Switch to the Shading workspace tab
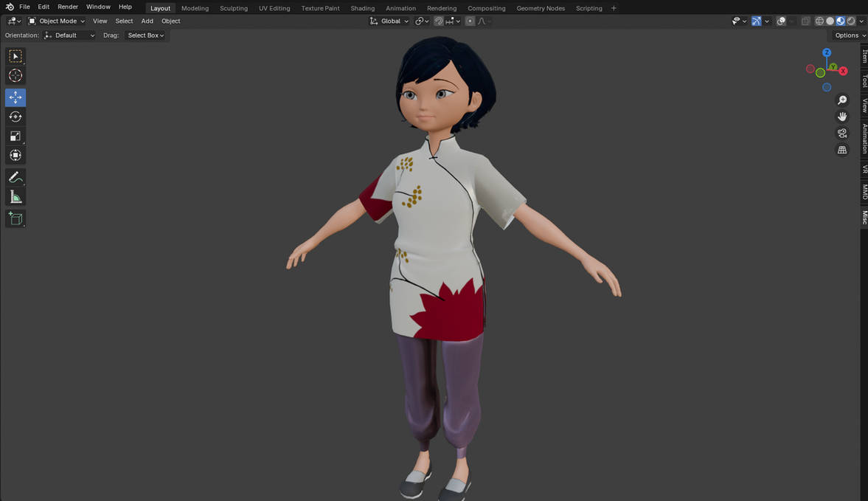The image size is (868, 501). (362, 8)
